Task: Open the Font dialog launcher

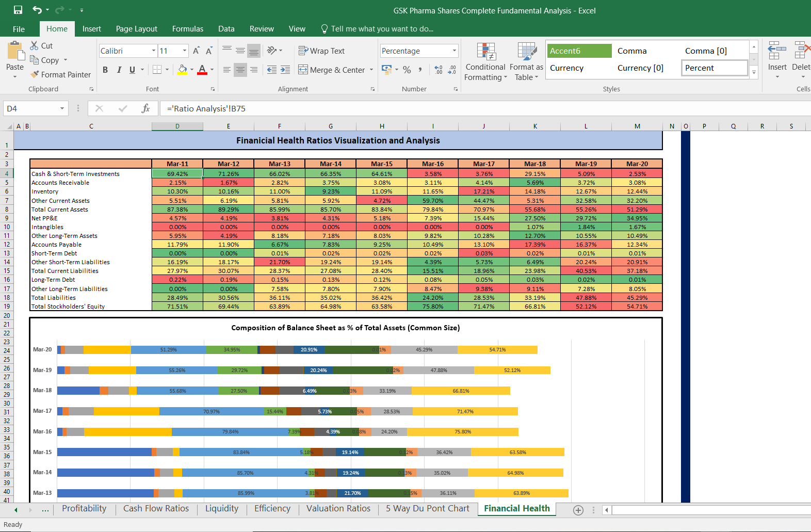Action: coord(213,89)
